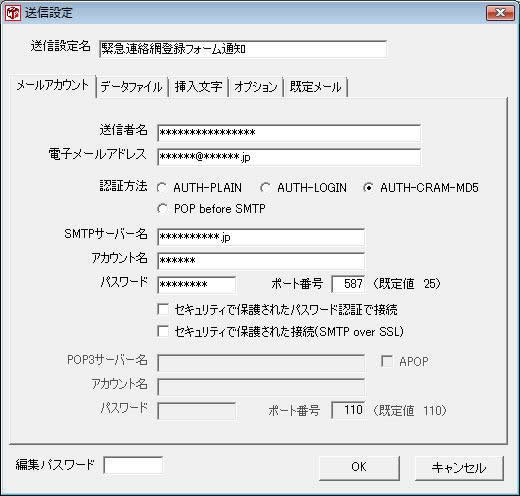The width and height of the screenshot is (520, 496).
Task: Switch to the データファイル tab
Action: (132, 87)
